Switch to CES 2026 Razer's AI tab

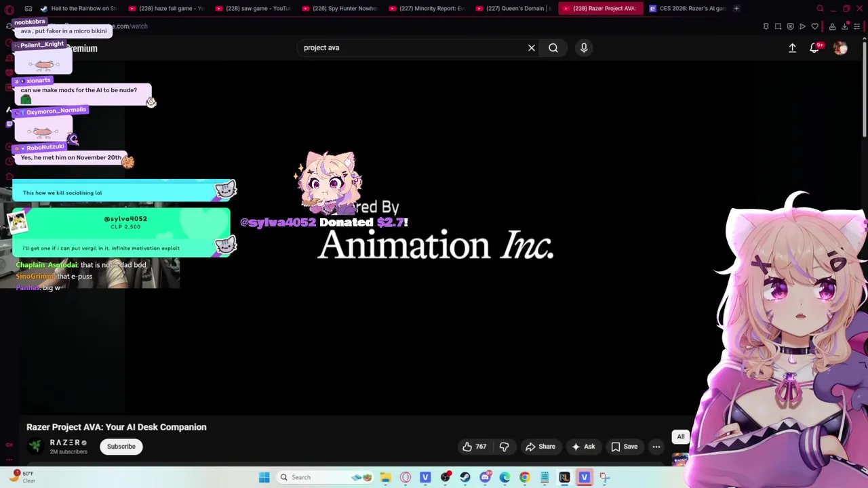click(686, 8)
